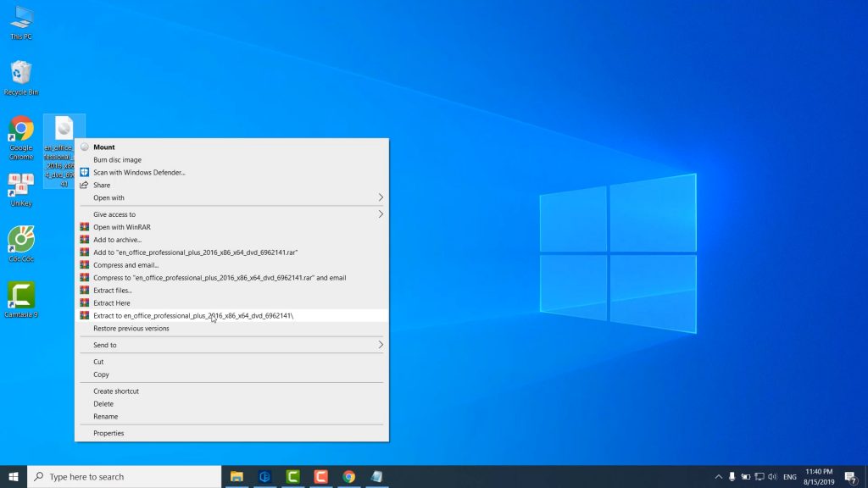Open the Recycle Bin desktop icon
The image size is (868, 488).
point(21,78)
